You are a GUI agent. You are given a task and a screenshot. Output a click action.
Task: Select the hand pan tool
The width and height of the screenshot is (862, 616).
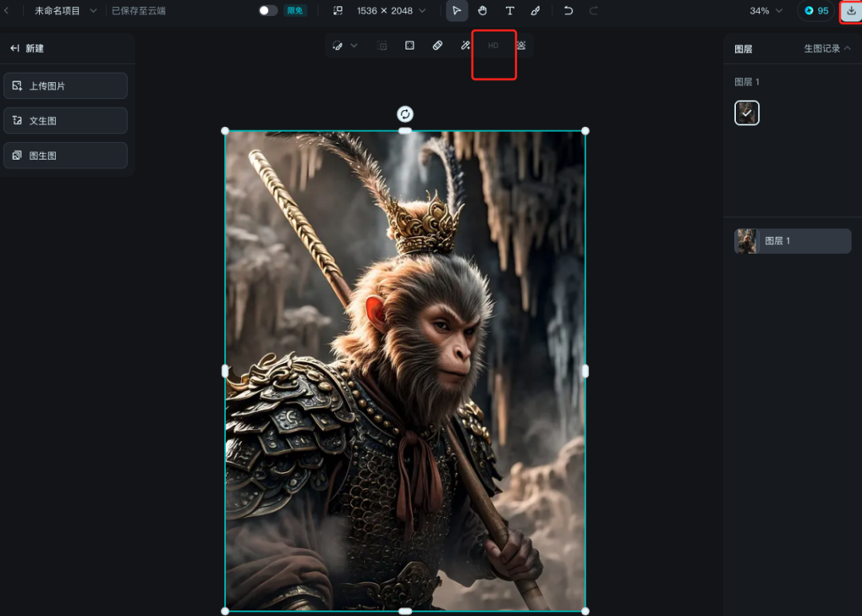(483, 10)
